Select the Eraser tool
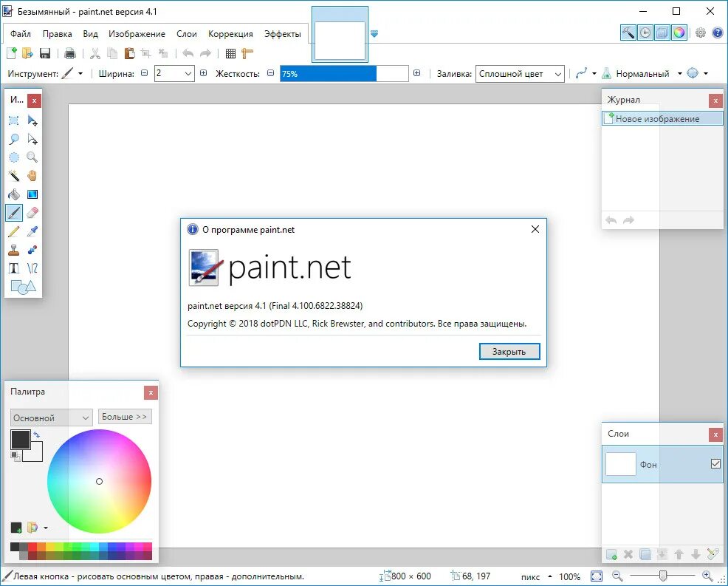The width and height of the screenshot is (728, 586). (x=32, y=213)
